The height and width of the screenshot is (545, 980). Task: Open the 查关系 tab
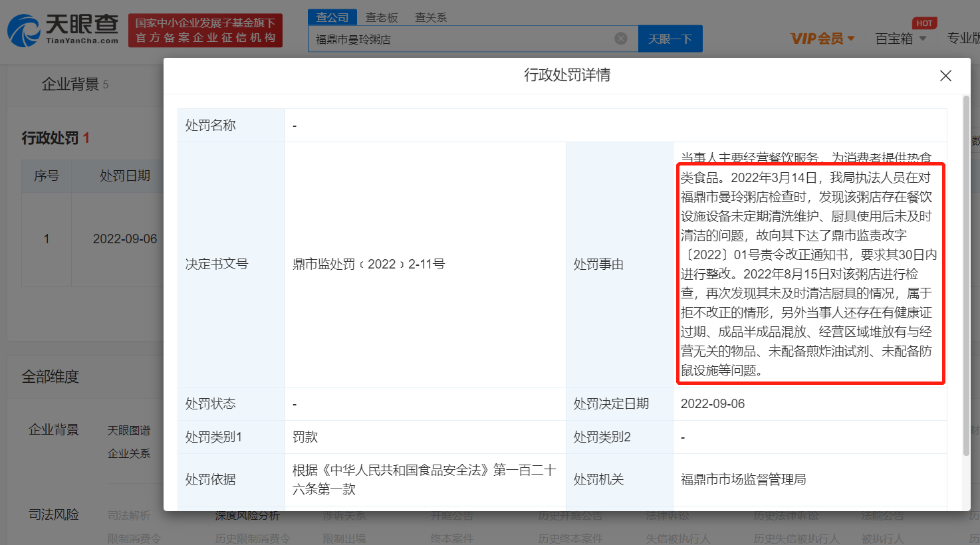pyautogui.click(x=431, y=17)
